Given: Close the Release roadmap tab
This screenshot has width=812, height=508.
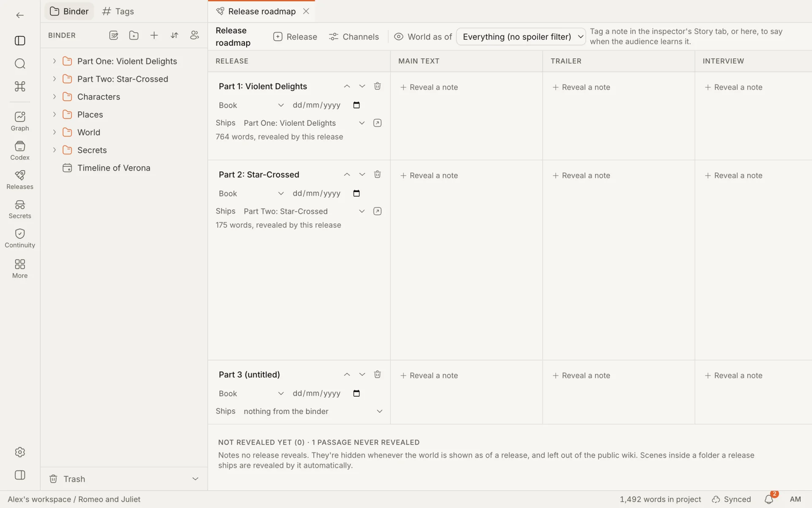Looking at the screenshot, I should point(306,11).
